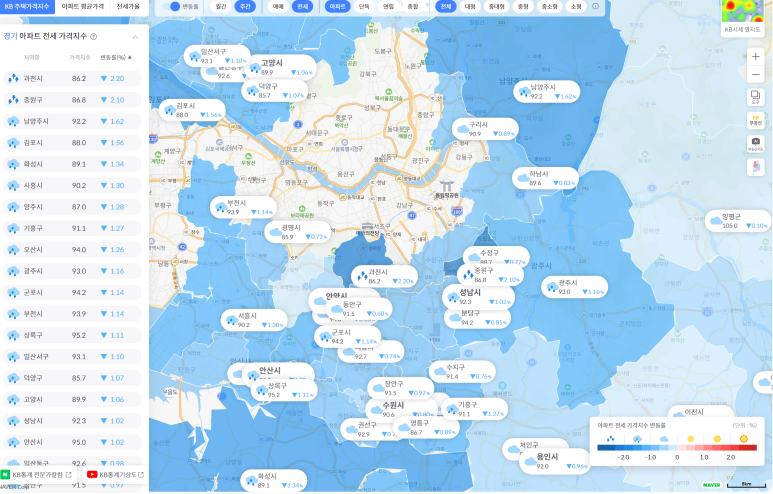Image resolution: width=773 pixels, height=494 pixels.
Task: Open KB통계기상도 link
Action: click(x=115, y=474)
